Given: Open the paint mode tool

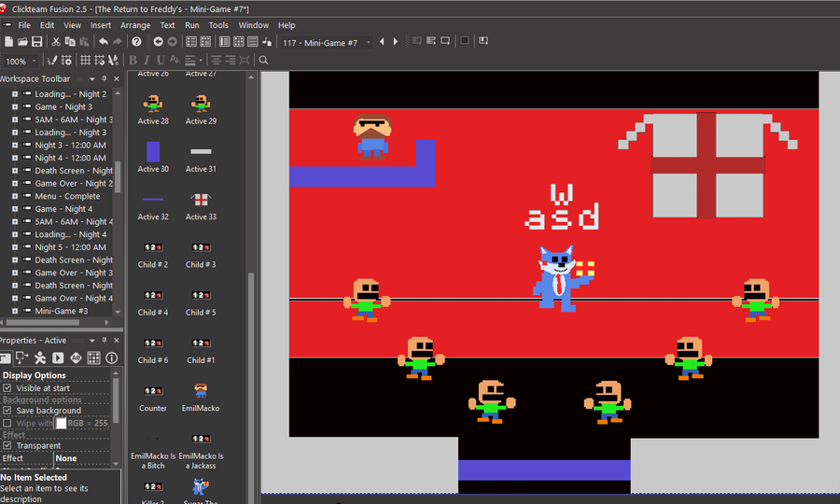Looking at the screenshot, I should pyautogui.click(x=52, y=61).
